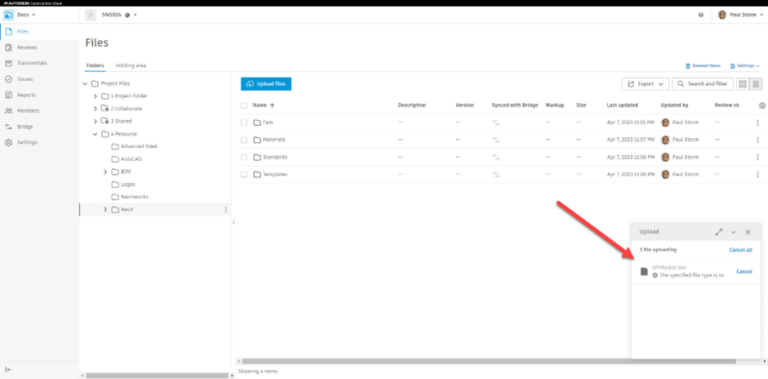Open Reports in the sidebar

click(x=26, y=95)
